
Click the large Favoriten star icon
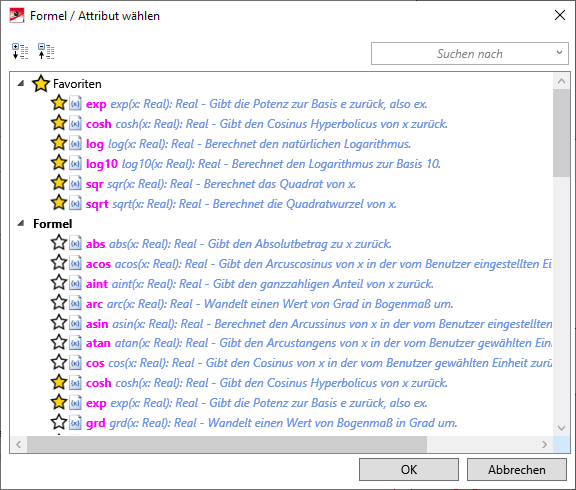[41, 84]
